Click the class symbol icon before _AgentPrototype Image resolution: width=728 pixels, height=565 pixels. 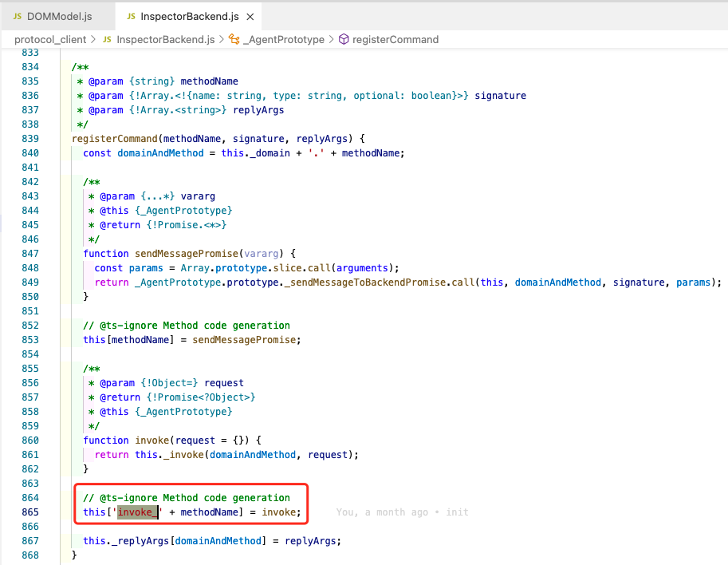tap(234, 39)
